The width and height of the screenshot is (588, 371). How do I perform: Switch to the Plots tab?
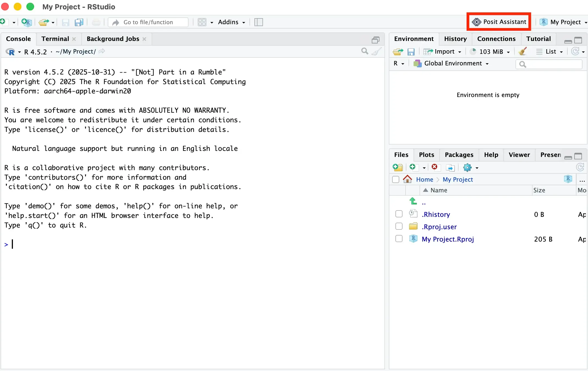point(426,155)
